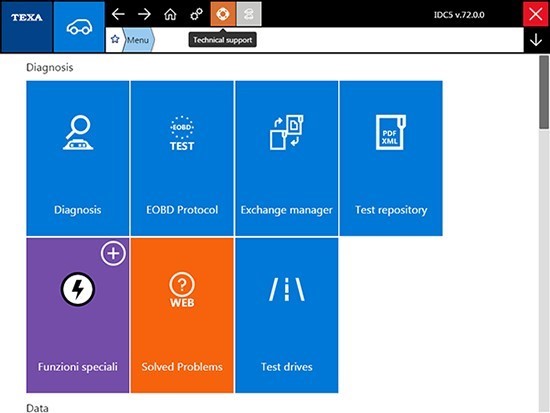Screen dimensions: 550x413
Task: Click the gray icon beside Technical support
Action: click(249, 14)
